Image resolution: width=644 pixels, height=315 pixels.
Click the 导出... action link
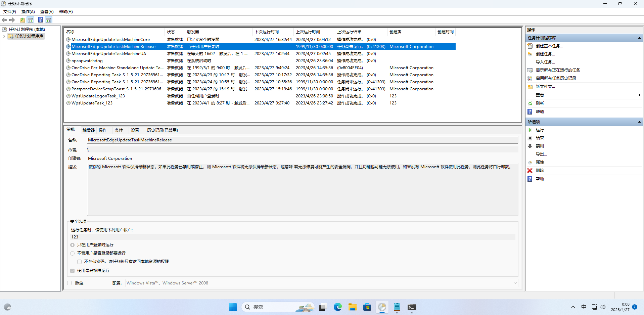[541, 154]
